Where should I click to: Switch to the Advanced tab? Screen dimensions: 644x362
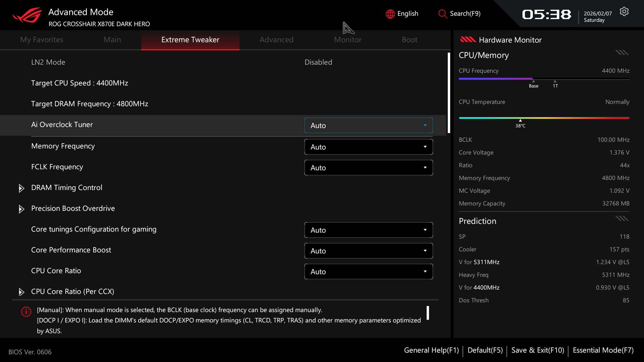[x=276, y=40]
